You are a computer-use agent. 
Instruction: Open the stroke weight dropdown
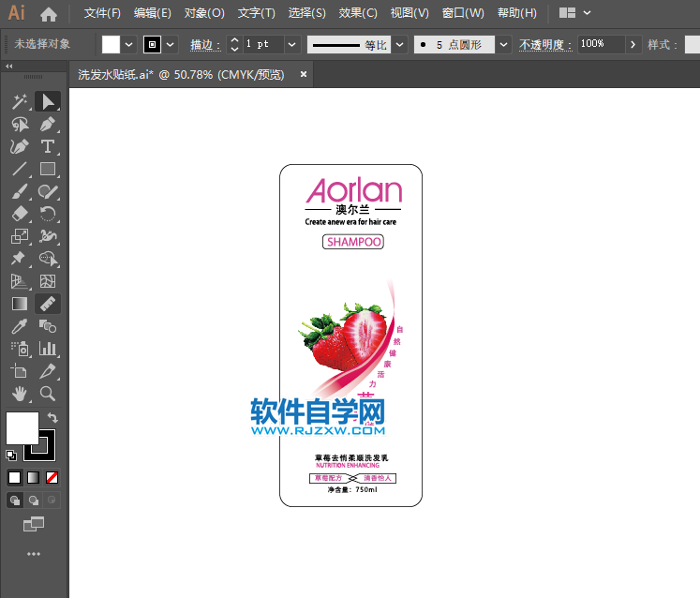291,44
